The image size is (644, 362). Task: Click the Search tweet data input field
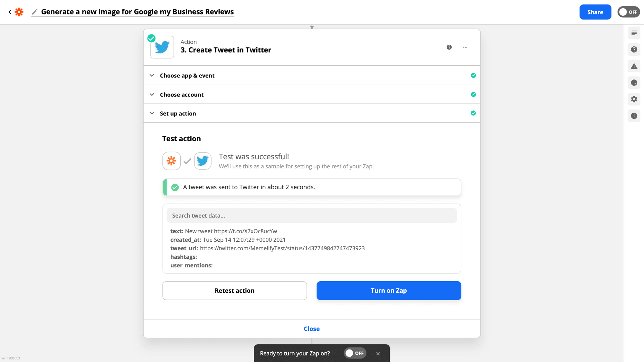[x=312, y=216]
